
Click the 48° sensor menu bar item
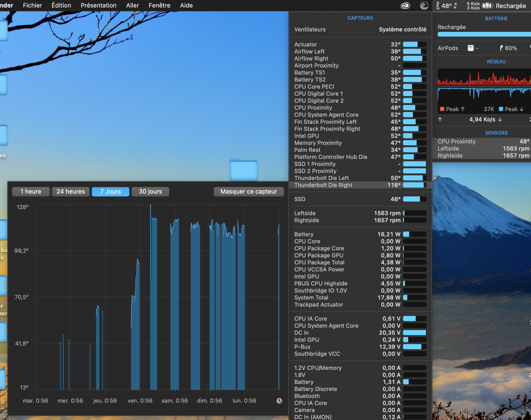tap(447, 5)
